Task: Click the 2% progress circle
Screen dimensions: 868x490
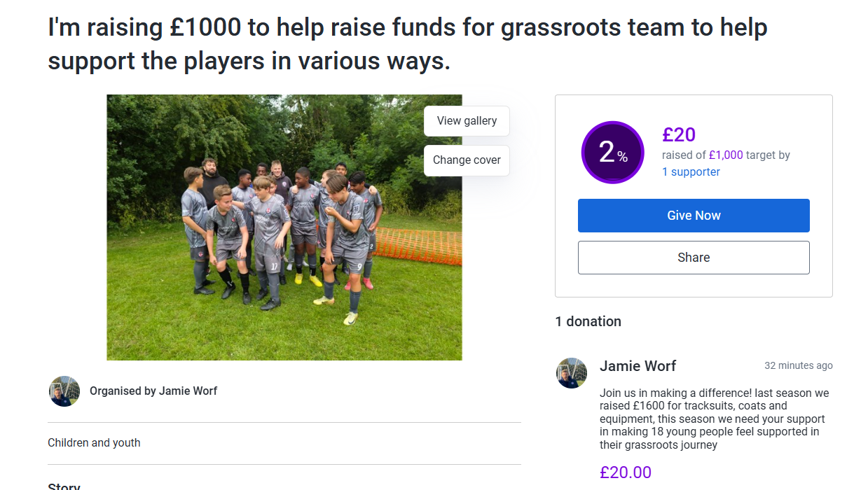Action: point(612,153)
